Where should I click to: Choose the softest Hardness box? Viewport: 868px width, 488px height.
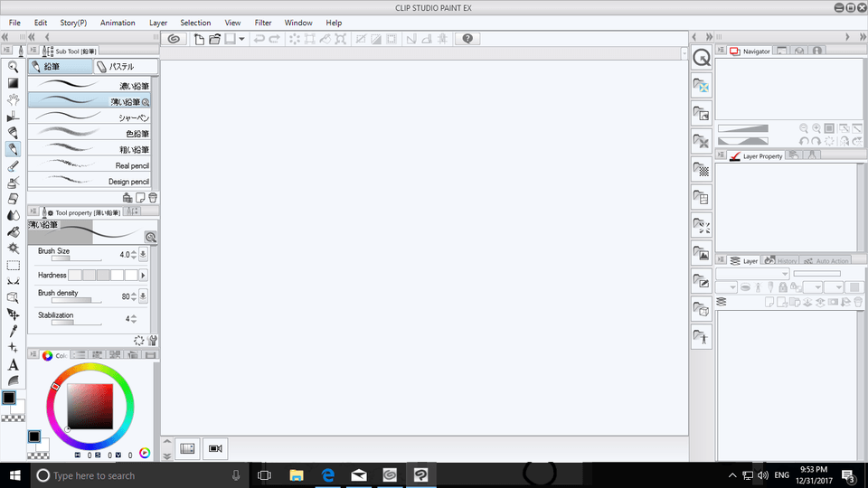[75, 275]
